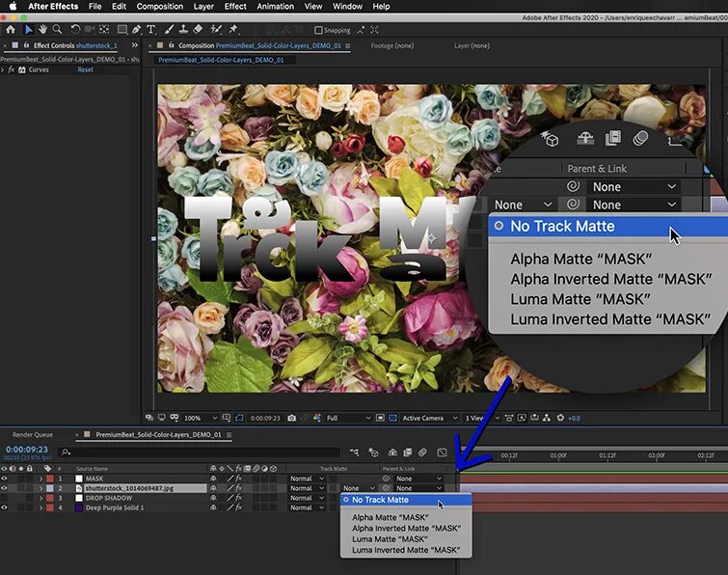Select the Pen tool
This screenshot has width=728, height=575.
point(136,30)
